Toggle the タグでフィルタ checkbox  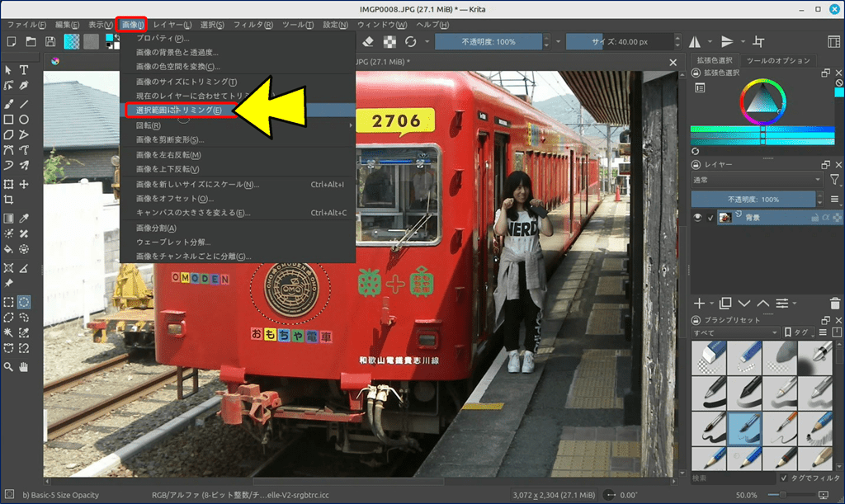pyautogui.click(x=783, y=478)
